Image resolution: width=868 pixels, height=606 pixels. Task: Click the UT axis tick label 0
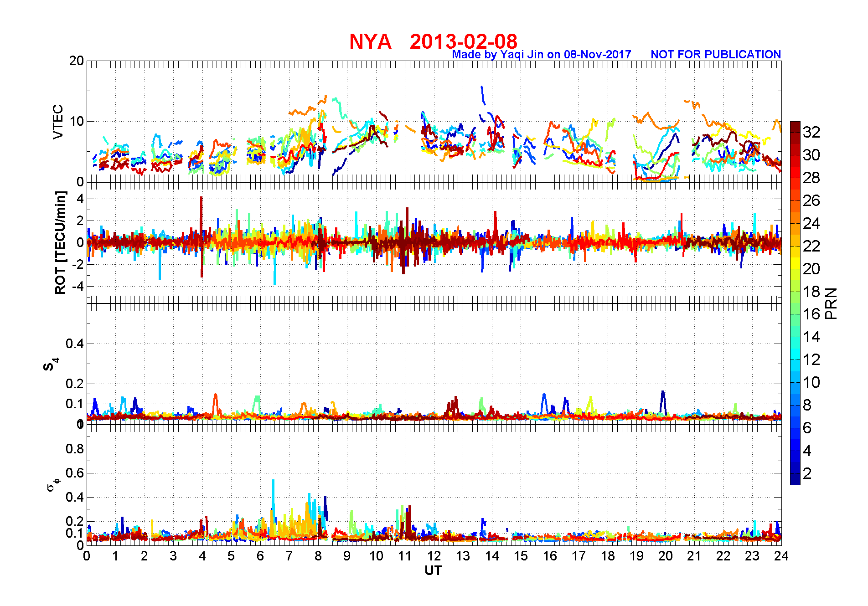tap(87, 556)
